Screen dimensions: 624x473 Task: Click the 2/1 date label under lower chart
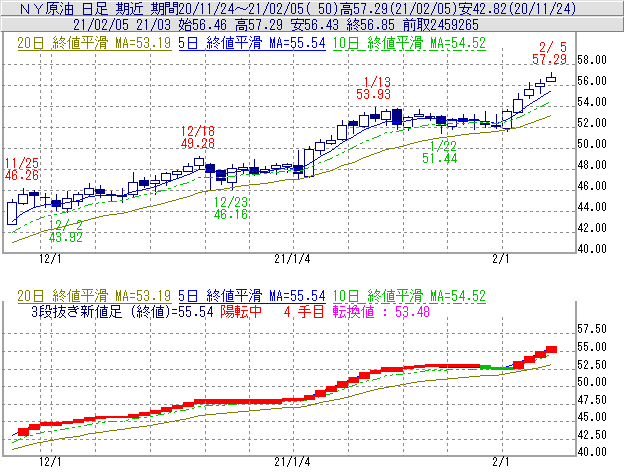501,461
